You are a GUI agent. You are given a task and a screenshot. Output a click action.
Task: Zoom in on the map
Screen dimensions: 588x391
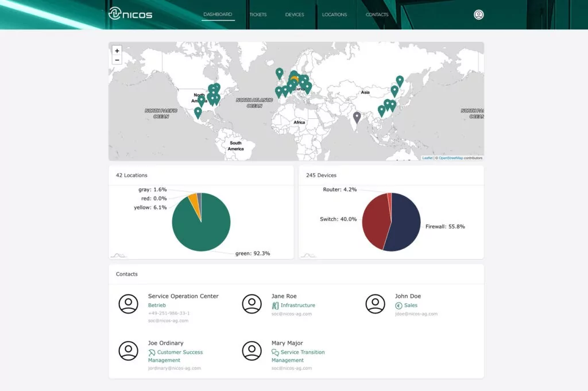(x=117, y=51)
